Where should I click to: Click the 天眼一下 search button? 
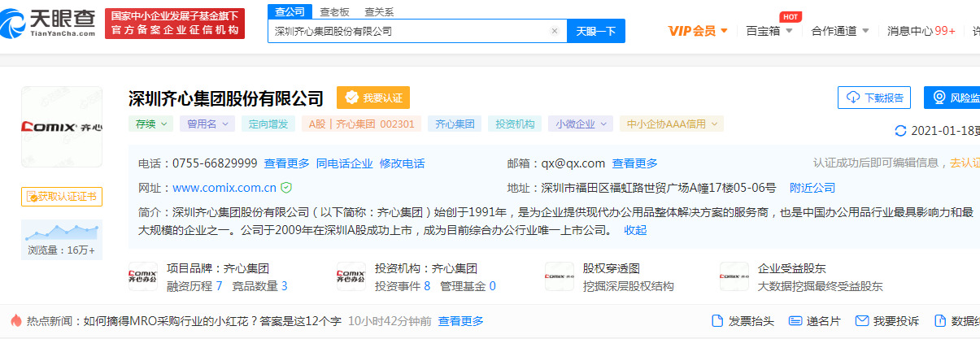point(596,32)
